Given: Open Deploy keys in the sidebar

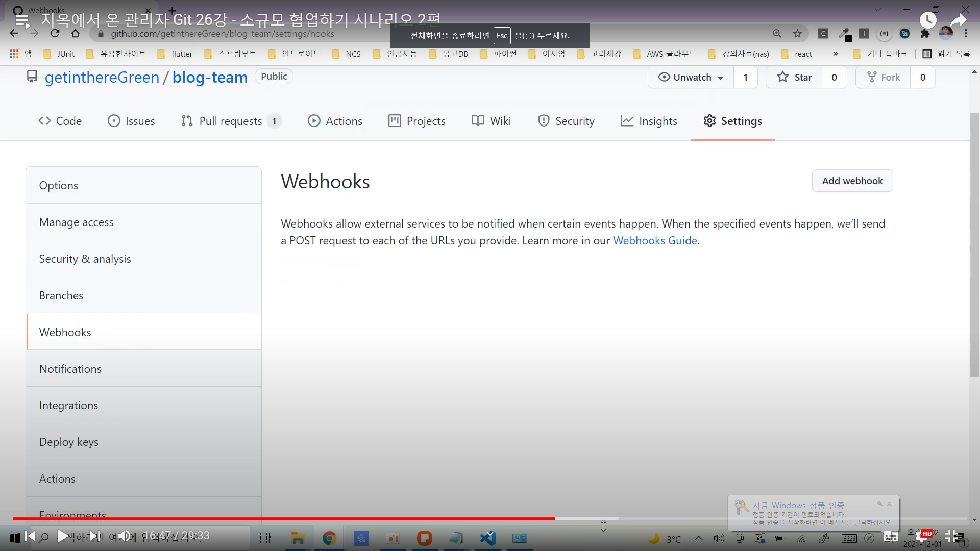Looking at the screenshot, I should (x=144, y=442).
